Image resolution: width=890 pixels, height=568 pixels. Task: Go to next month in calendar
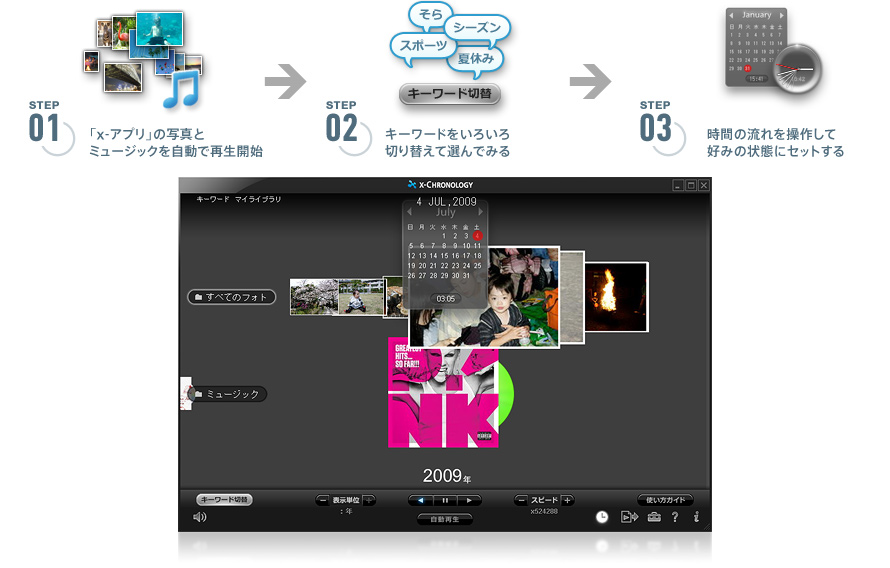point(480,212)
